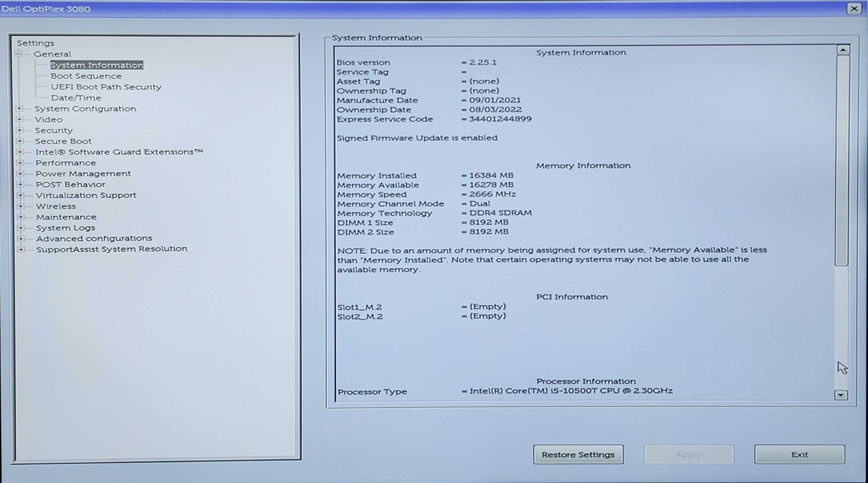Click the scroll down arrow
The height and width of the screenshot is (483, 868).
(842, 395)
